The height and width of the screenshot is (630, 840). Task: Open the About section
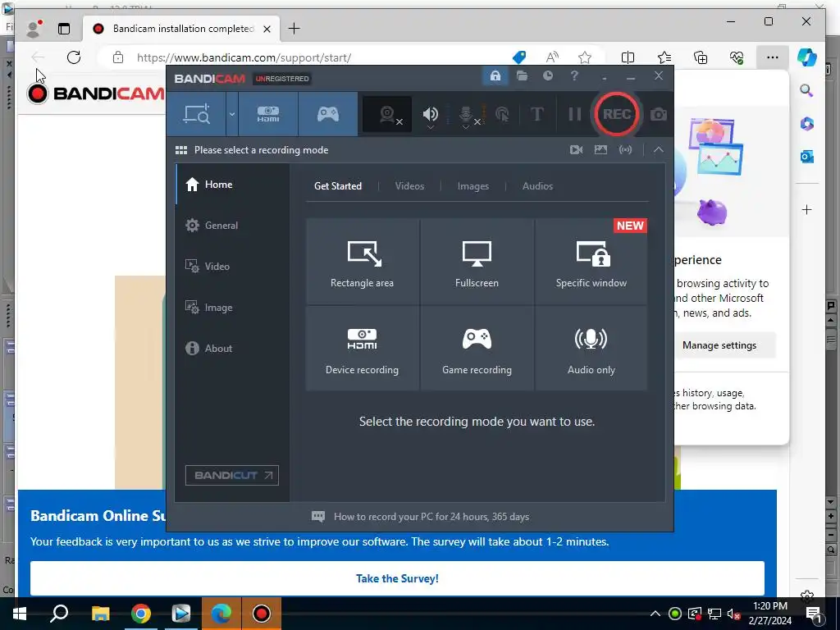point(232,348)
